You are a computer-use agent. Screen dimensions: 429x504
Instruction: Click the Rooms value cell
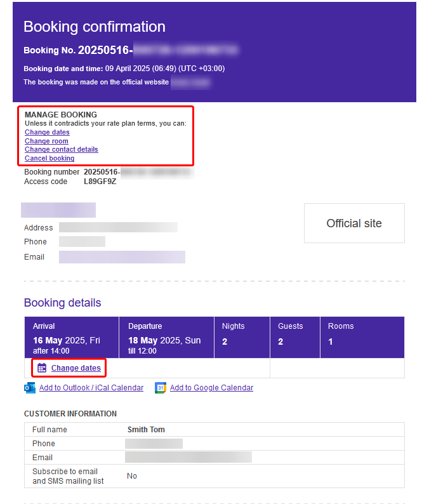[331, 342]
